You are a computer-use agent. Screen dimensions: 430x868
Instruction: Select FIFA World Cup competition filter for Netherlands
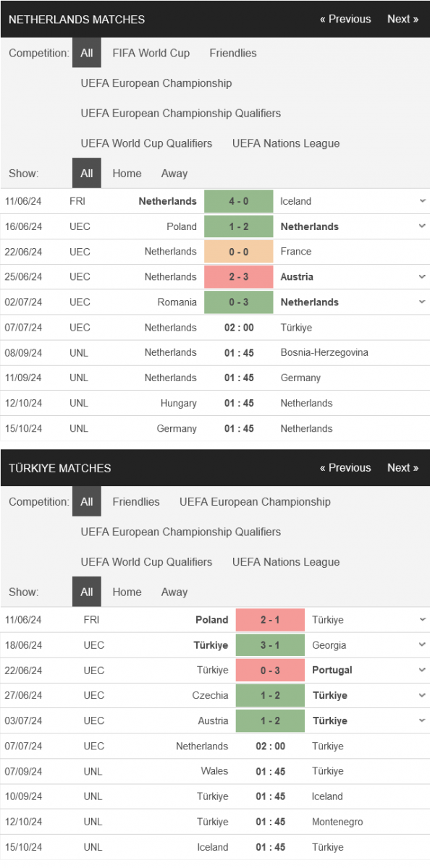(151, 53)
